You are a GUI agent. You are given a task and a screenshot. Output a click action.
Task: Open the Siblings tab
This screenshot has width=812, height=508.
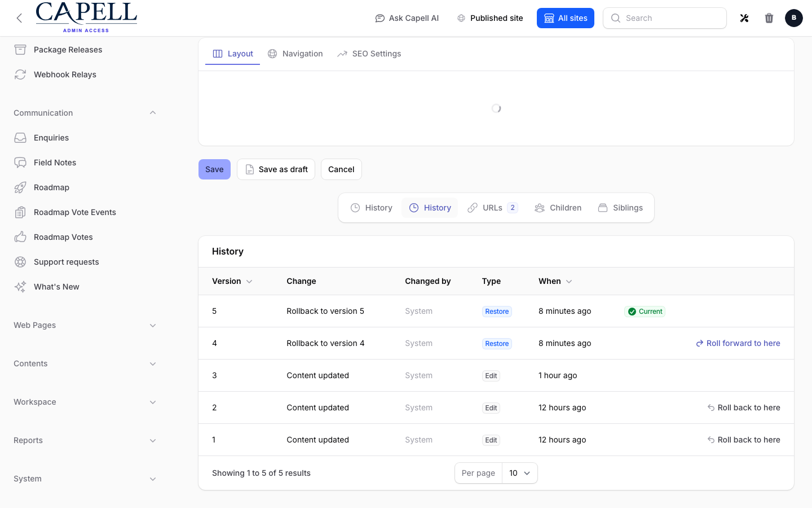[620, 208]
